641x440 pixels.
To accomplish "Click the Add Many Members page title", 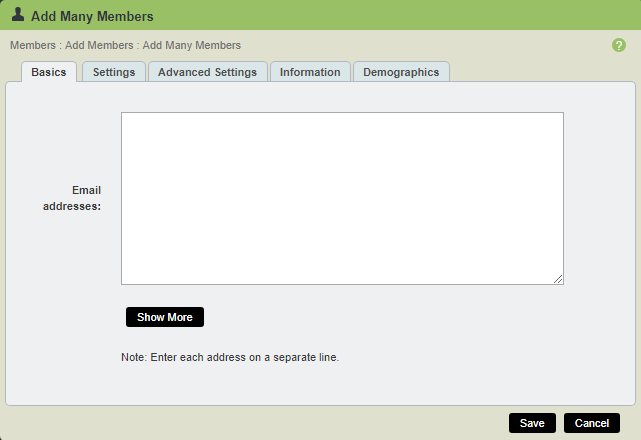I will click(92, 16).
